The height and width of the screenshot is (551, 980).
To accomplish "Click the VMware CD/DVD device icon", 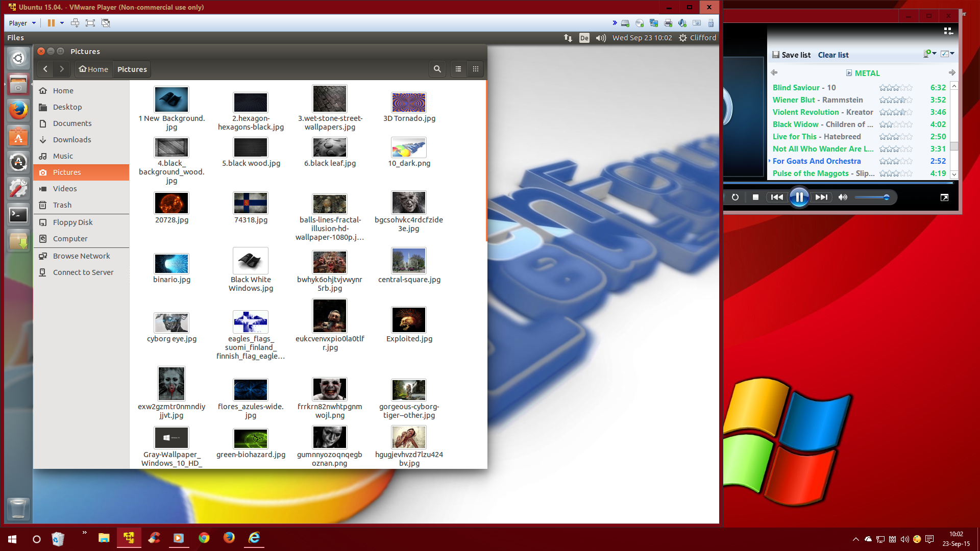I will point(640,23).
